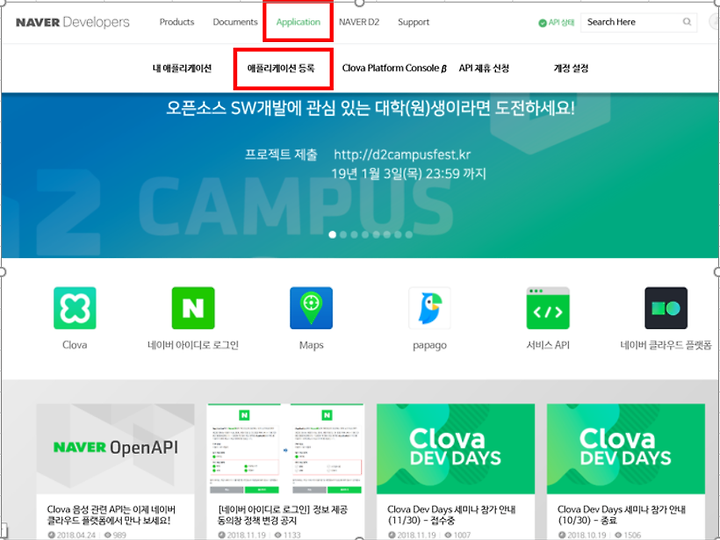Open the Clova 음성 관련 API article title
This screenshot has height=540, width=720.
[111, 515]
